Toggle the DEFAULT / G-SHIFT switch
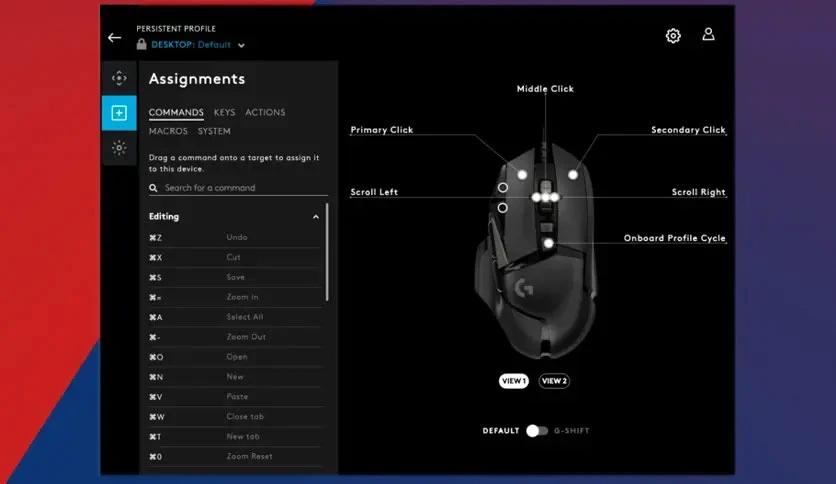The width and height of the screenshot is (836, 484). 536,431
